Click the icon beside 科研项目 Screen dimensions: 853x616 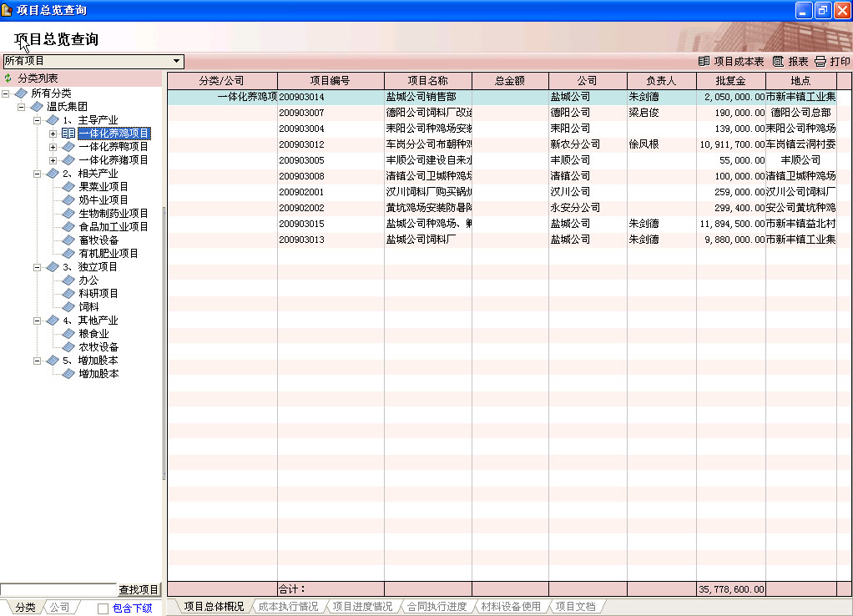pyautogui.click(x=68, y=293)
